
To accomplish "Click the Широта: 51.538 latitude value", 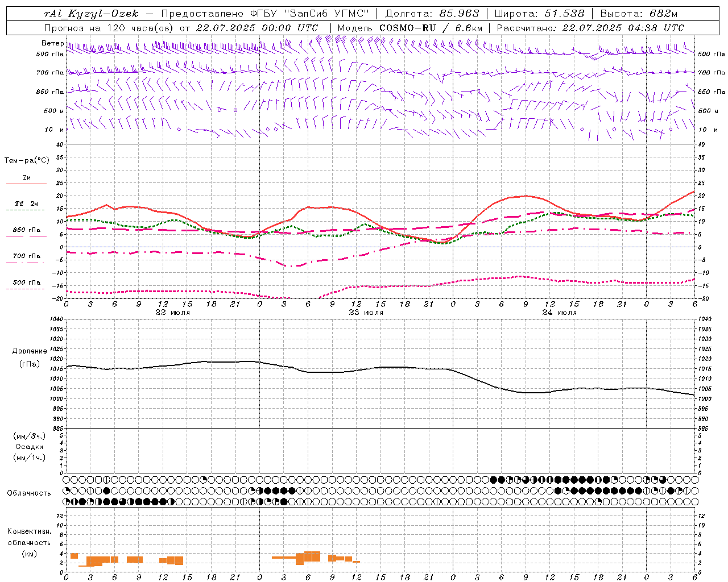I will (x=540, y=14).
